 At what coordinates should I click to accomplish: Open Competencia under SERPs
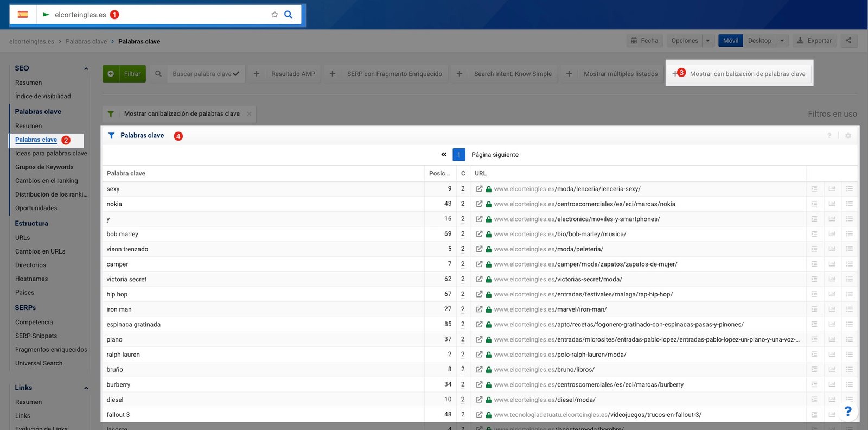click(34, 322)
